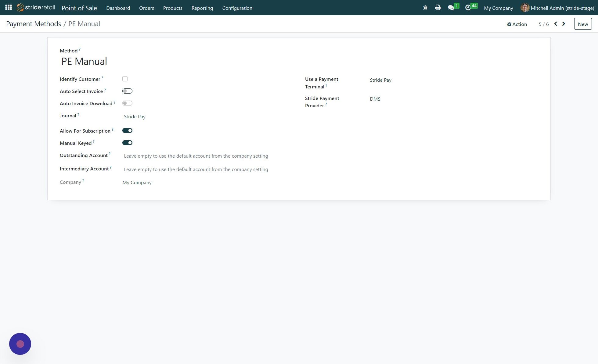
Task: Enable the Identify Customer checkbox
Action: [125, 79]
